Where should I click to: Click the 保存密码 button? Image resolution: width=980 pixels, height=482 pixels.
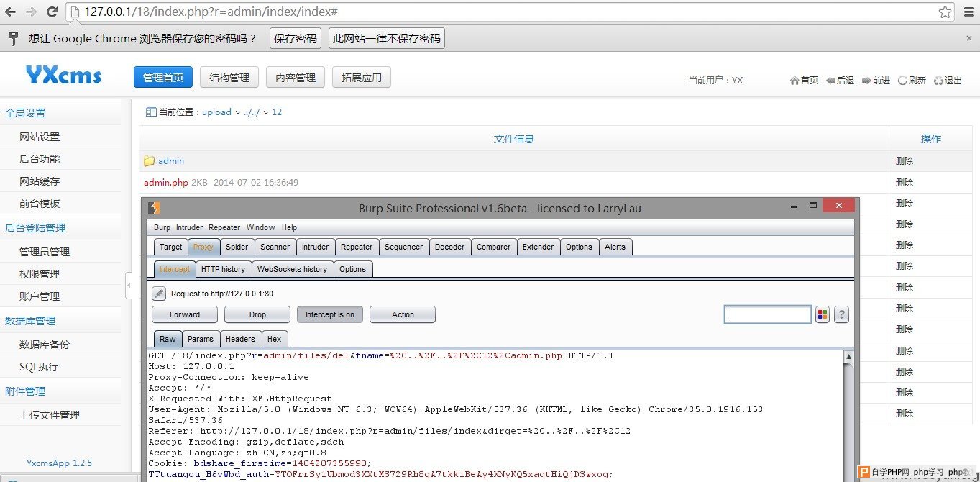click(x=296, y=39)
